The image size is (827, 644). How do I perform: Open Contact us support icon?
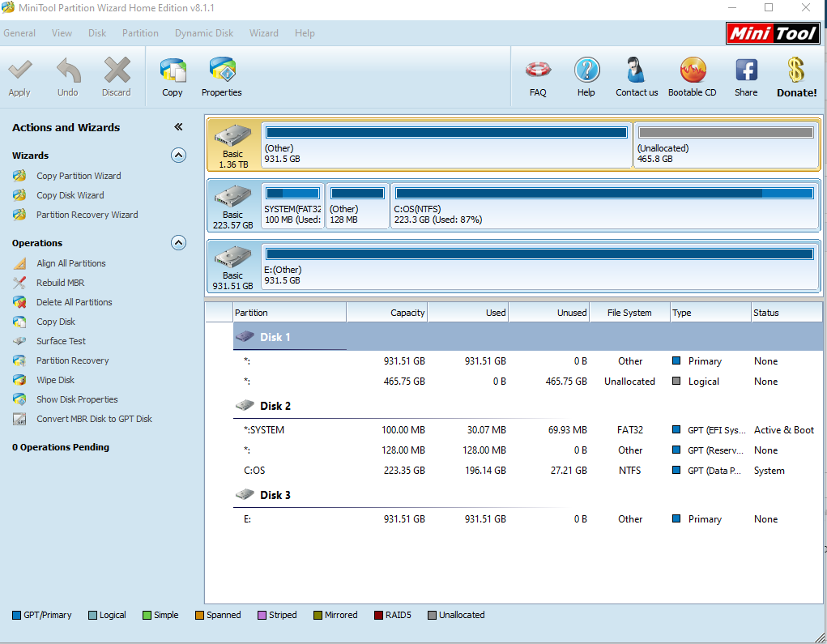637,77
